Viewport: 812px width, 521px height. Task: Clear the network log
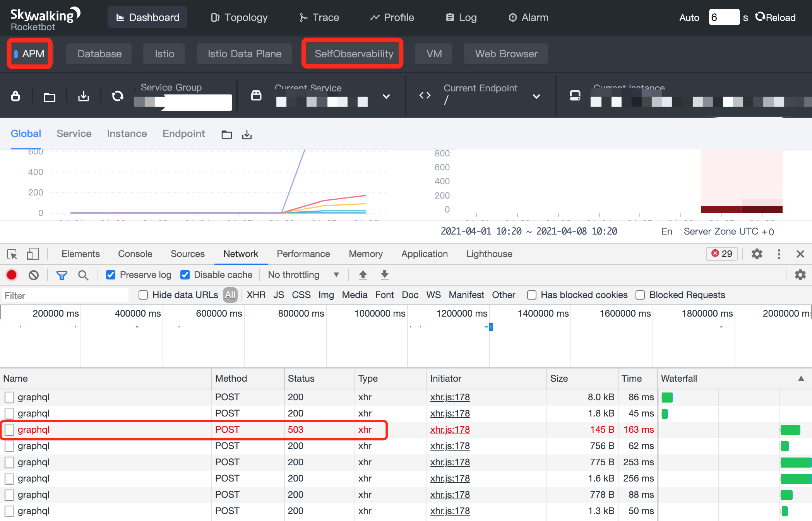[x=34, y=275]
